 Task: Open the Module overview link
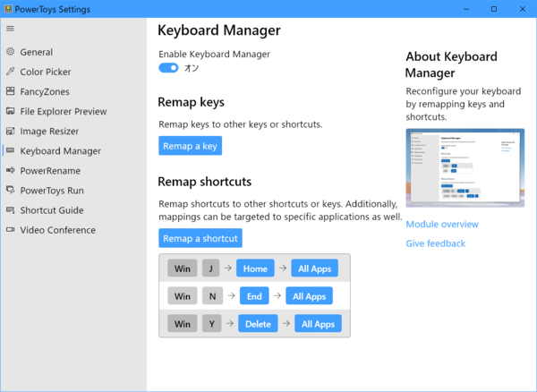coord(442,225)
